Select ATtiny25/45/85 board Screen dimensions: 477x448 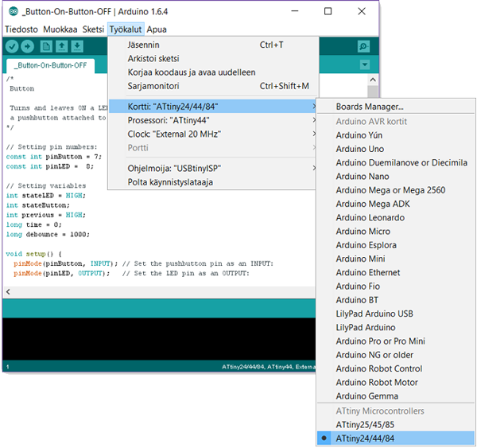tap(396, 425)
